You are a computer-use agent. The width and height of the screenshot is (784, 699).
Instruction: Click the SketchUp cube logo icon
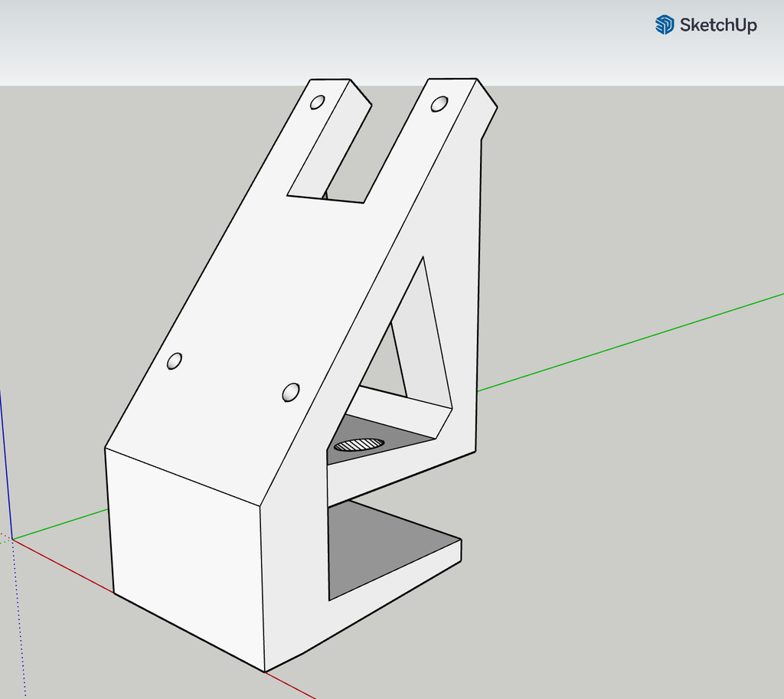click(x=663, y=25)
